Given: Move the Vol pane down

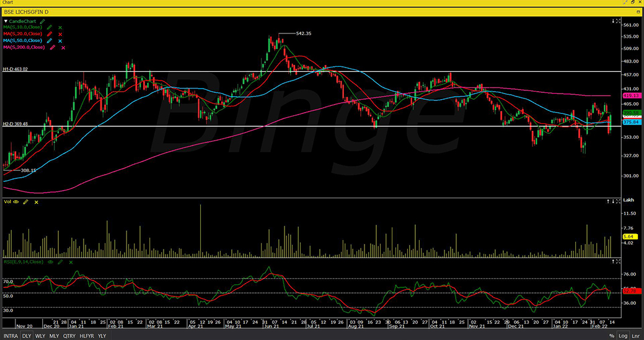Looking at the screenshot, I should click(x=613, y=201).
